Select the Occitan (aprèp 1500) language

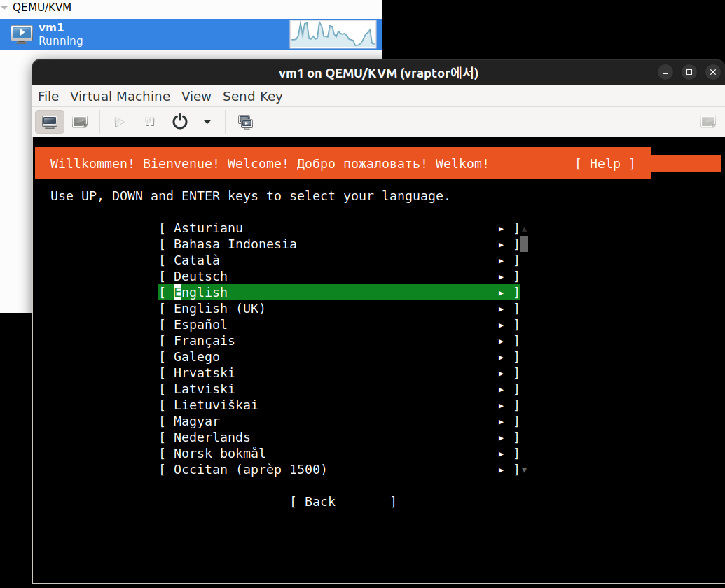click(x=339, y=470)
